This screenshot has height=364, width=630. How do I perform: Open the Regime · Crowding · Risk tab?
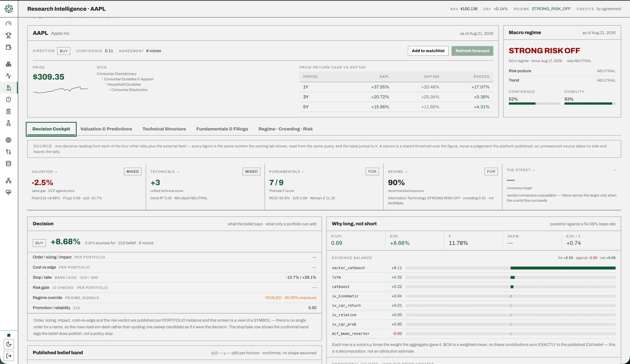coord(286,129)
